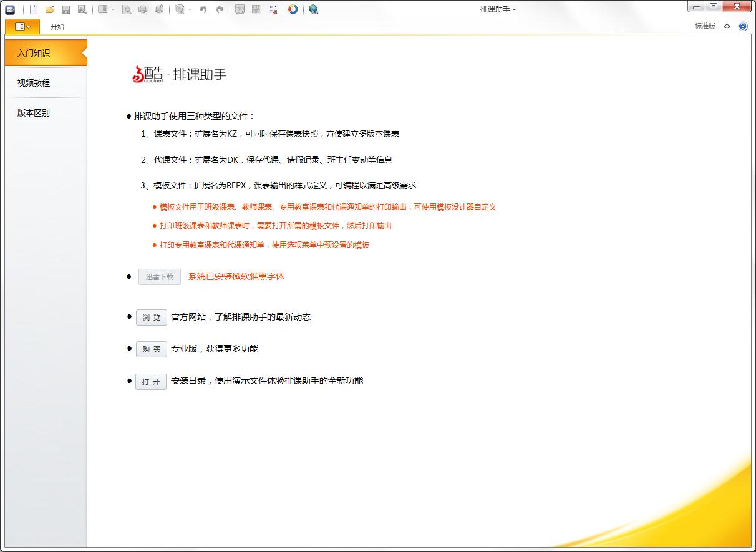Viewport: 756px width, 552px height.
Task: Click the Undo arrow icon
Action: click(x=203, y=9)
